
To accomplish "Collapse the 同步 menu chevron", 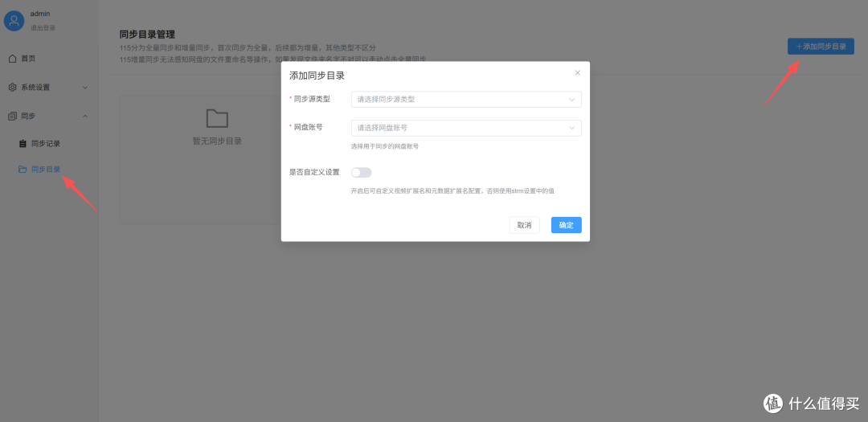I will [x=85, y=117].
